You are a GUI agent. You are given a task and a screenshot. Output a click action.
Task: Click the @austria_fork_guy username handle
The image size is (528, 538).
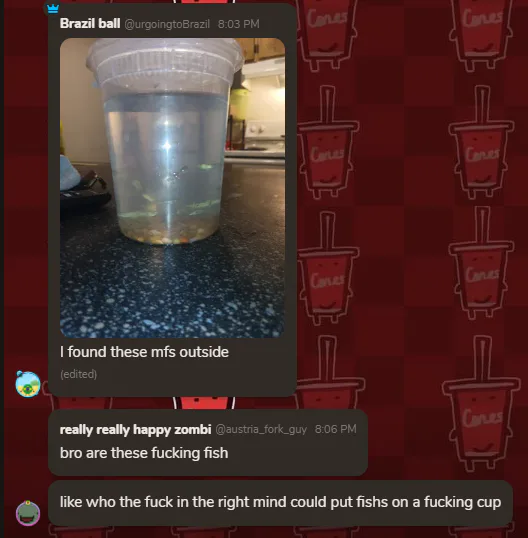[x=261, y=429]
